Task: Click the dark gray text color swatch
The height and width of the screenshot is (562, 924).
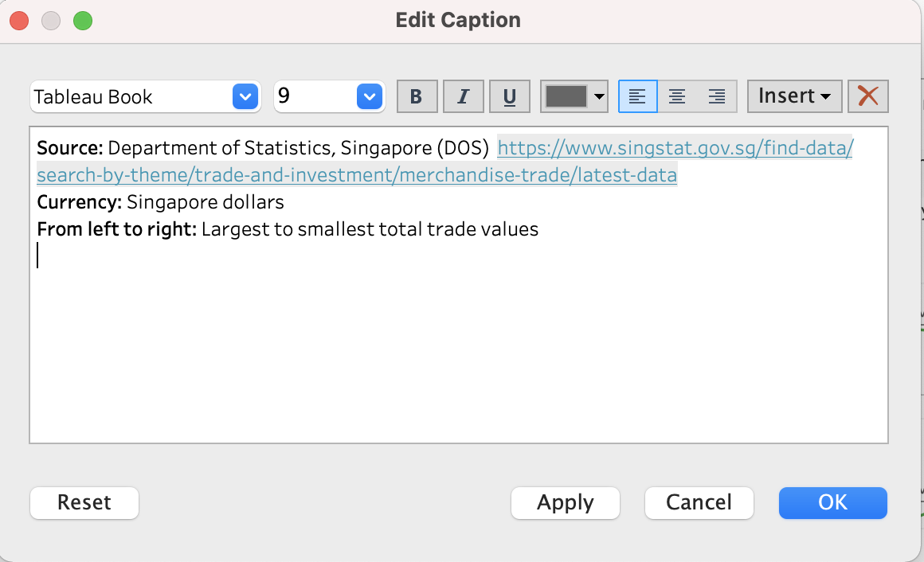Action: (x=566, y=96)
